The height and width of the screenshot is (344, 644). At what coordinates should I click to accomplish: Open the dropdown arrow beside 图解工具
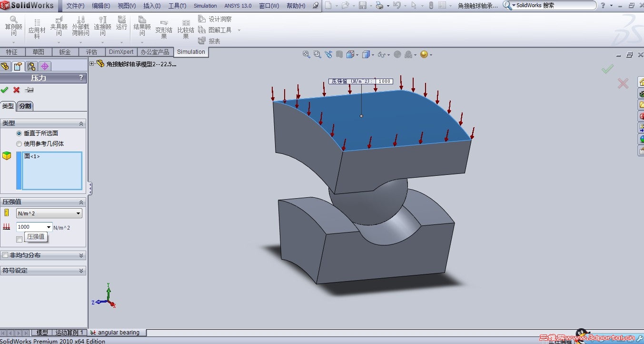[x=239, y=30]
